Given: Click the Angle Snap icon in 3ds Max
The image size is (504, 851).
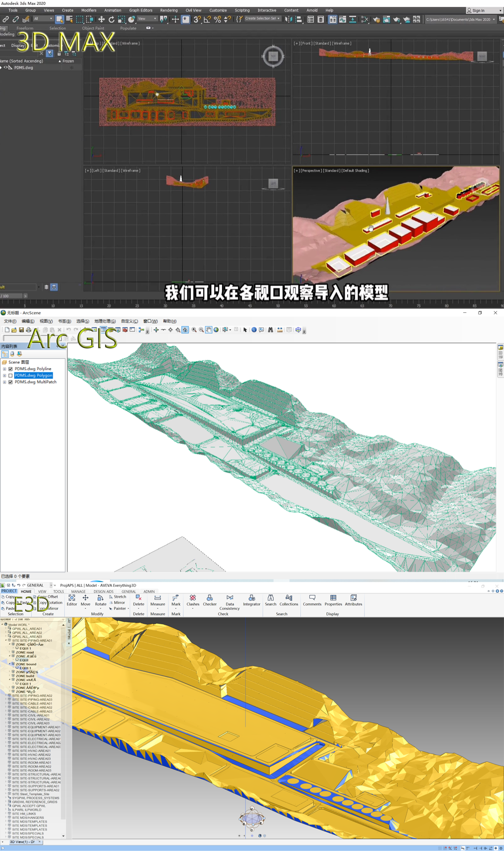Looking at the screenshot, I should (207, 19).
